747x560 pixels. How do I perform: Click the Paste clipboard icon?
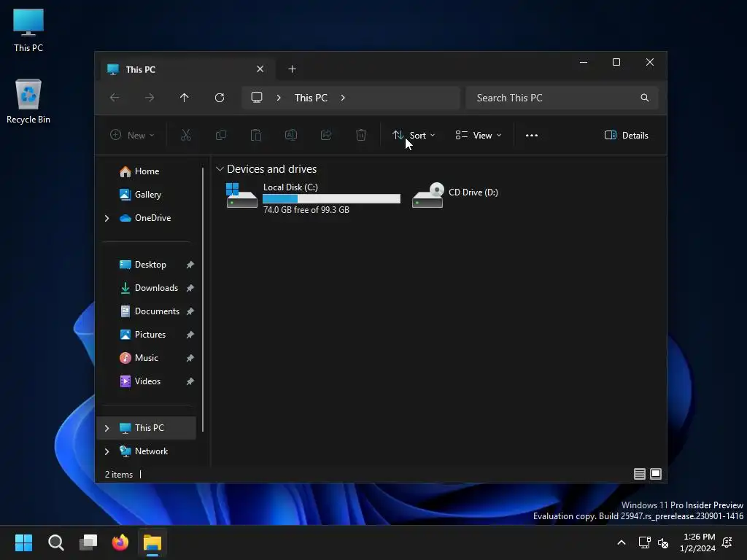coord(256,135)
